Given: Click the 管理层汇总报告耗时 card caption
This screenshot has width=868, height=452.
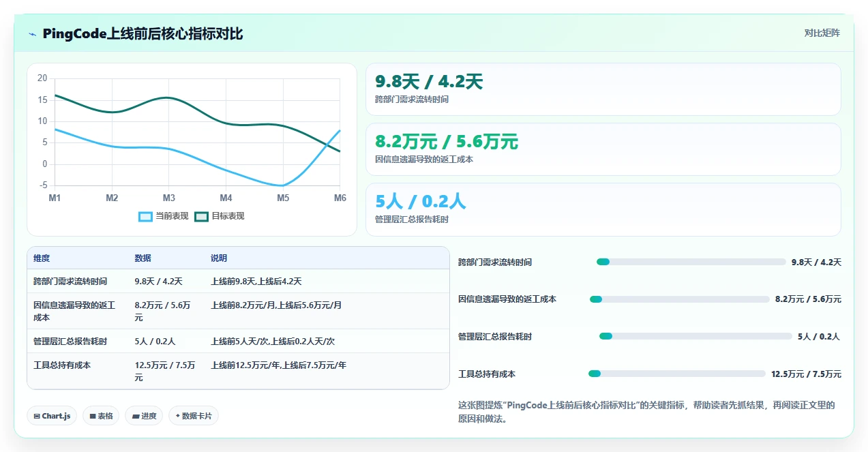Looking at the screenshot, I should (x=412, y=220).
